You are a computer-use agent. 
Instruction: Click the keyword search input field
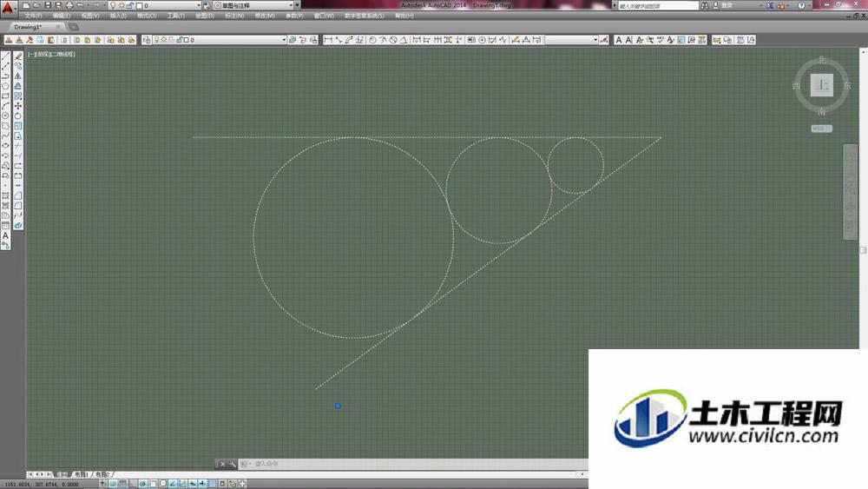[x=658, y=5]
